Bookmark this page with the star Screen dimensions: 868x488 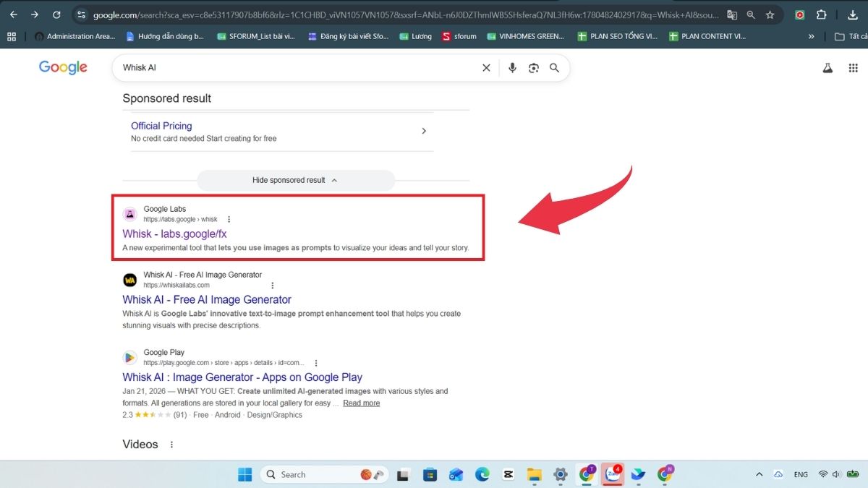[770, 14]
